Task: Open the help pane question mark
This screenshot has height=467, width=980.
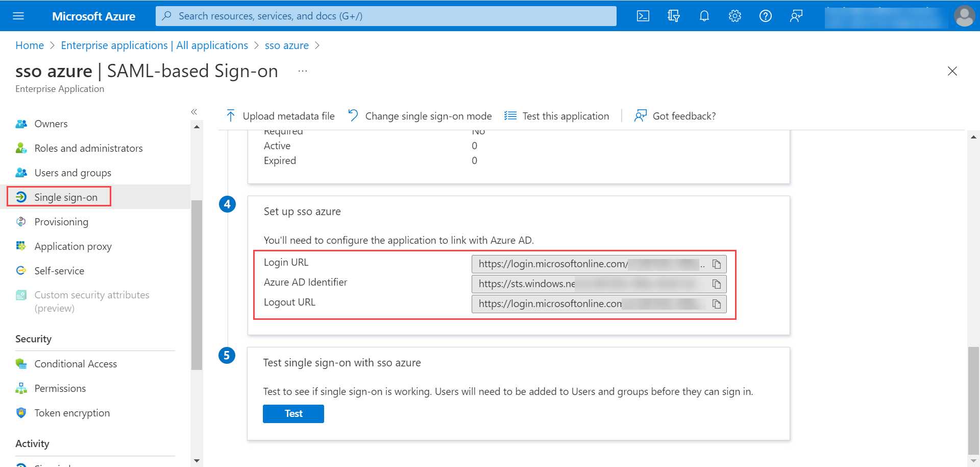Action: [x=766, y=16]
